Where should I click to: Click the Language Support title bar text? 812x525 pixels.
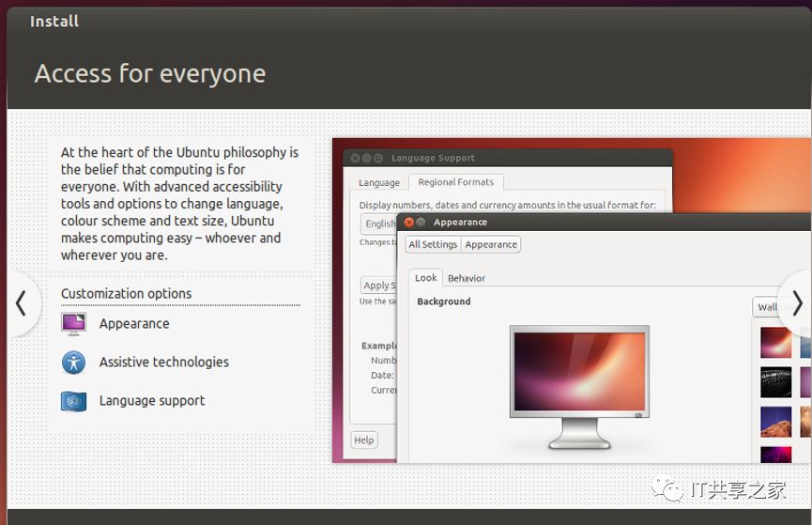pyautogui.click(x=433, y=158)
